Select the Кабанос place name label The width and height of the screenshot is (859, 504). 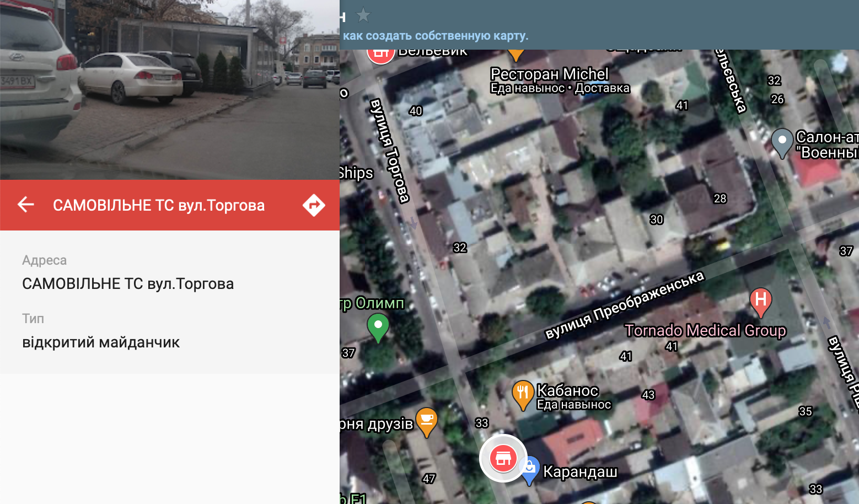pyautogui.click(x=568, y=390)
